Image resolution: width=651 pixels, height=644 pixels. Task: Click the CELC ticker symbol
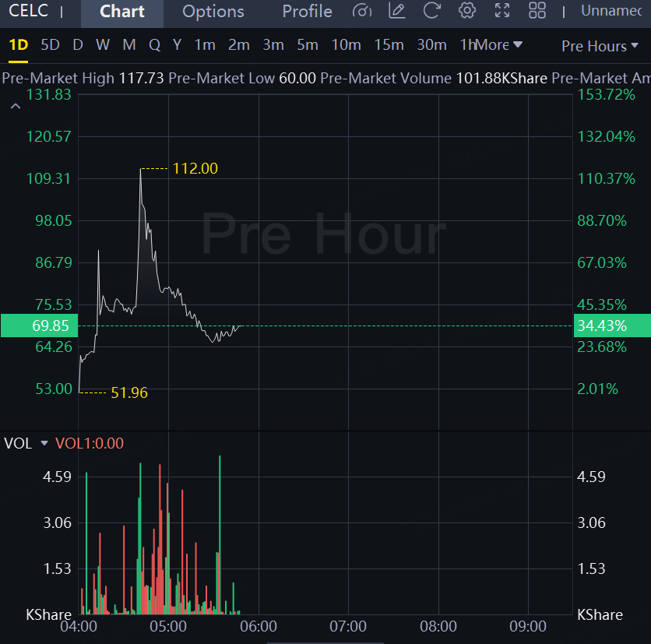click(28, 11)
